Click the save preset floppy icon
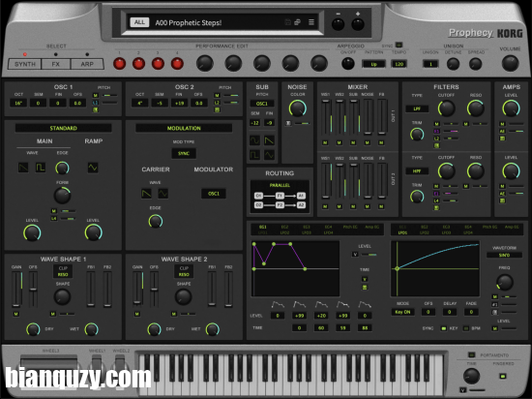The image size is (532, 399). (x=287, y=22)
